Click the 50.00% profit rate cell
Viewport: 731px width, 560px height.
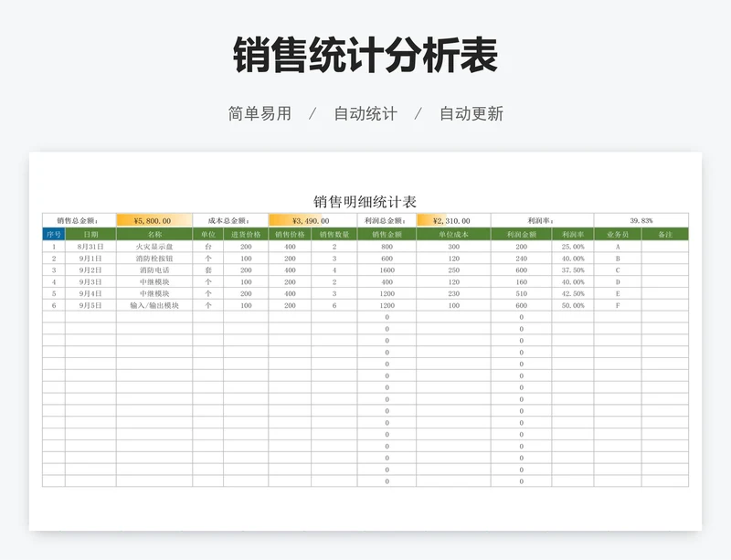click(x=573, y=305)
